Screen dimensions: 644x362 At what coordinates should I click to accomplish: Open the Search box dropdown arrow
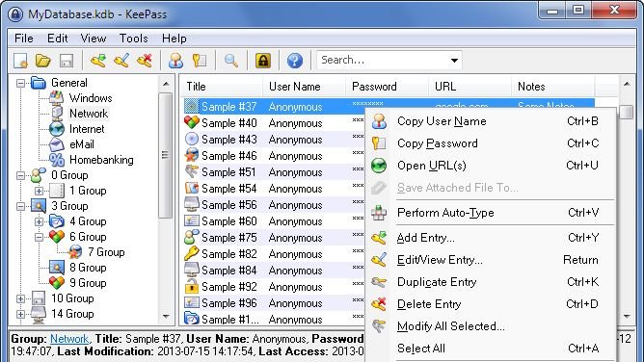[454, 61]
